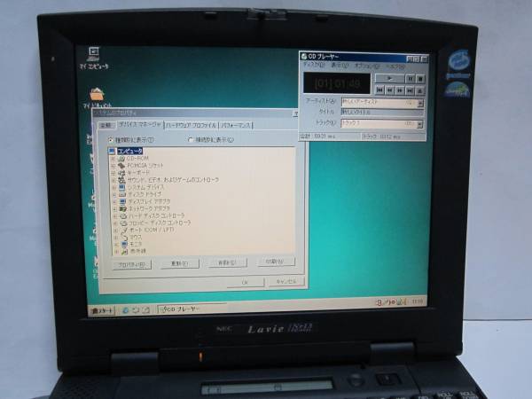
Task: Click the CD Player time display [01] 01:49
Action: click(x=337, y=83)
